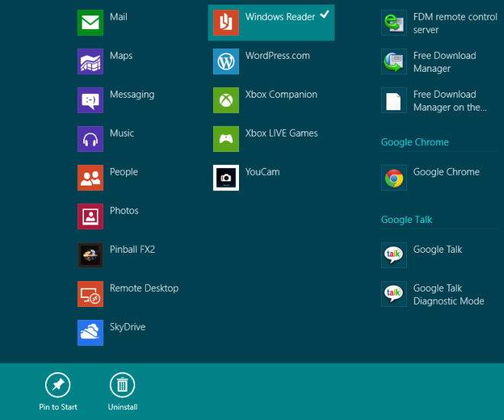Open the Google Talk icon
504x420 pixels.
tap(394, 255)
